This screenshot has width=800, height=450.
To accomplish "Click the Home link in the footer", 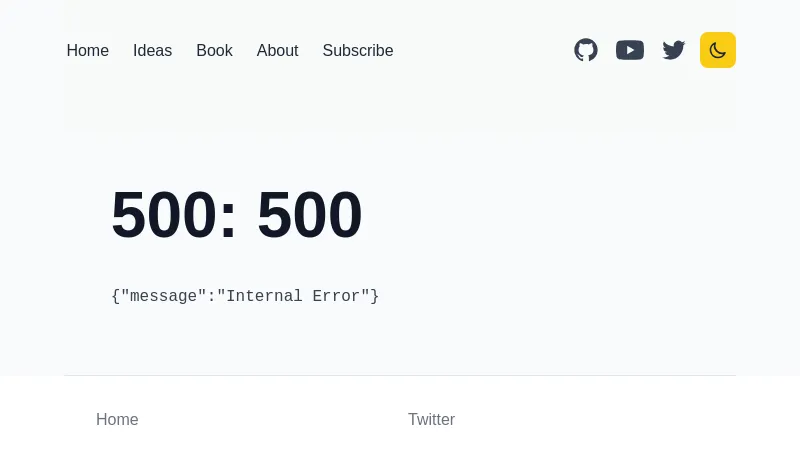I will tap(117, 420).
